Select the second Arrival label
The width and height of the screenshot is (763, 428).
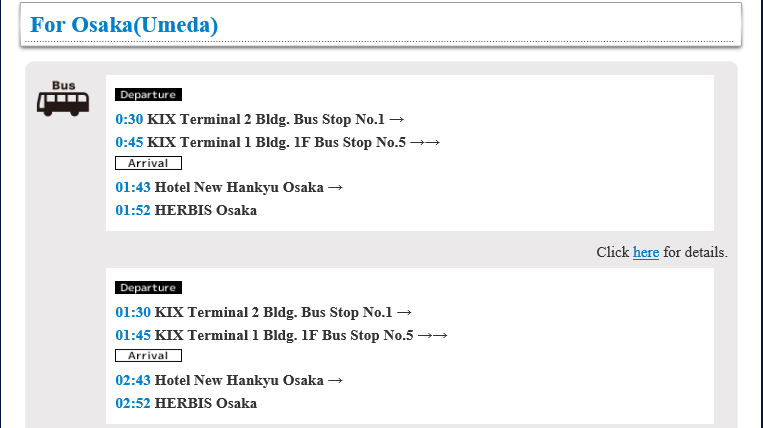point(148,356)
